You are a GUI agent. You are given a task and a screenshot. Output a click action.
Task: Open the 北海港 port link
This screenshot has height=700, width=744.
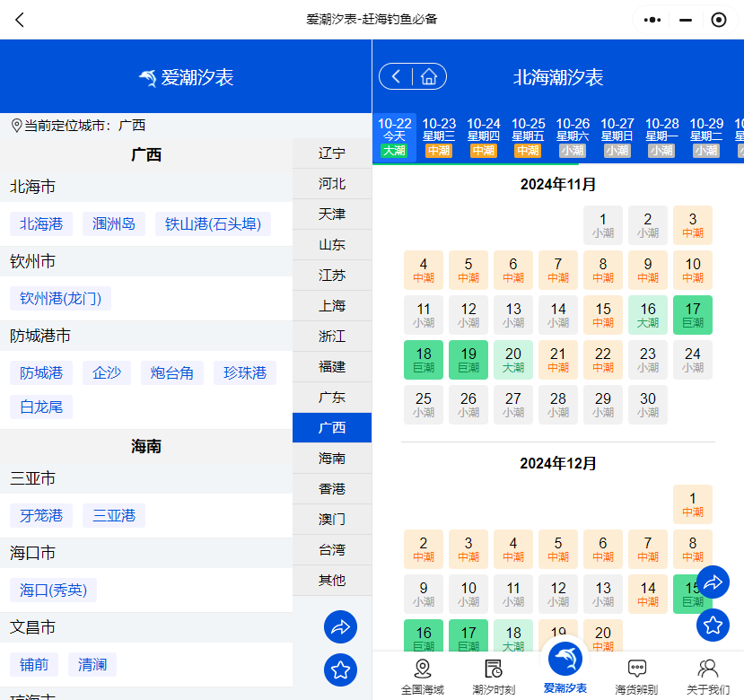click(x=41, y=224)
